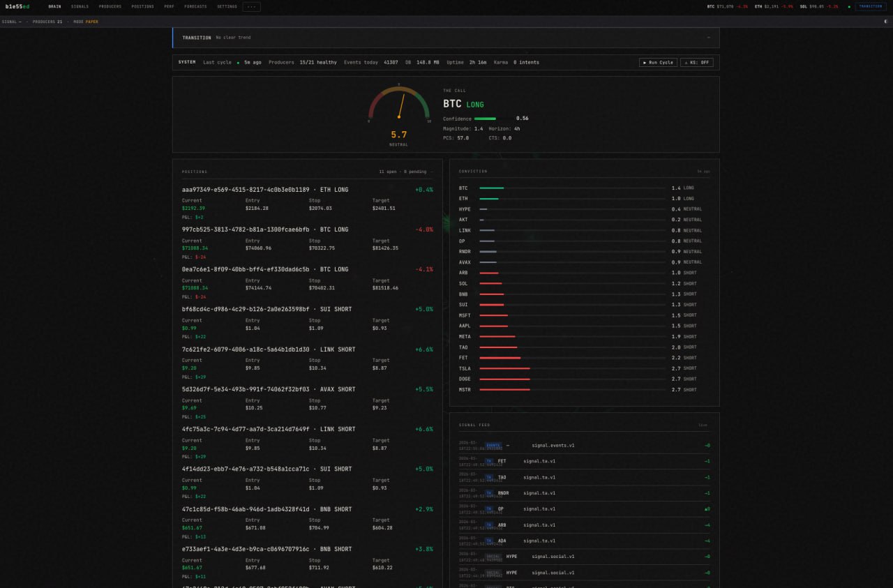
Task: Click the Run Cycle button
Action: point(658,62)
